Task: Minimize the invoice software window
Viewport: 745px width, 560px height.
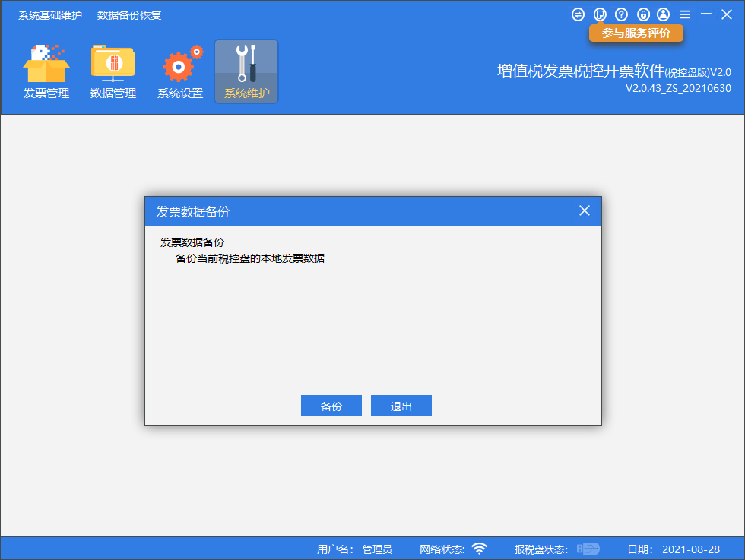Action: pos(706,14)
